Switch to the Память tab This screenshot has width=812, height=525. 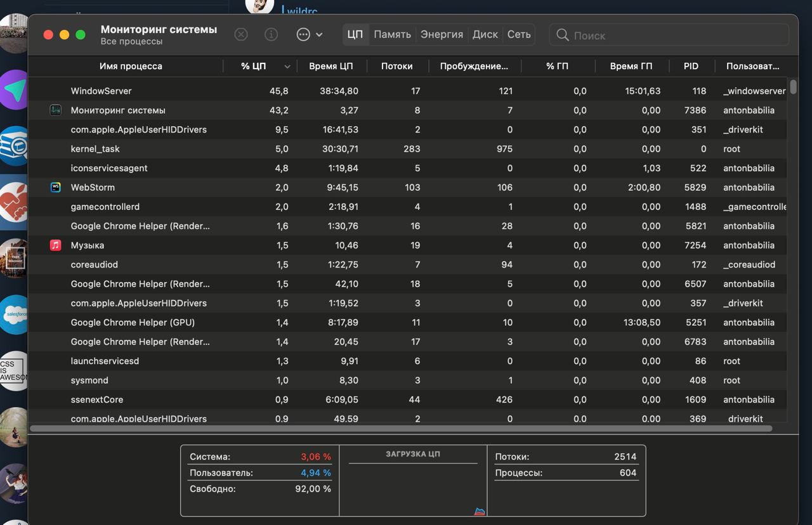coord(392,35)
